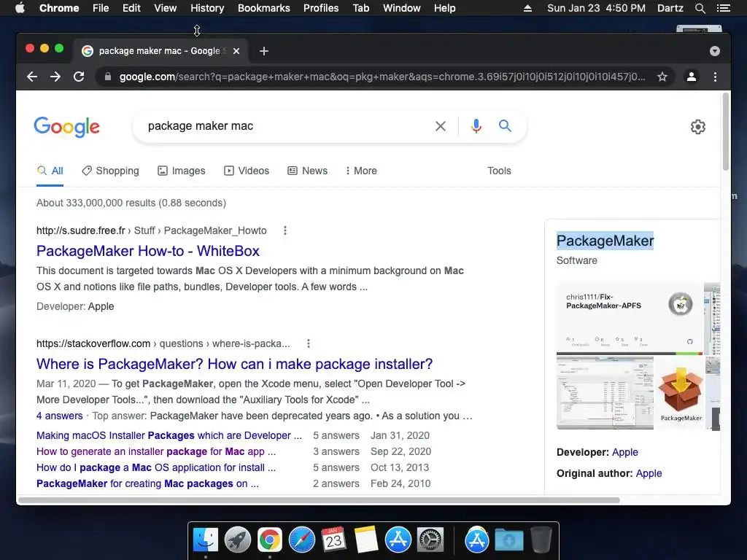Open the File menu

101,8
